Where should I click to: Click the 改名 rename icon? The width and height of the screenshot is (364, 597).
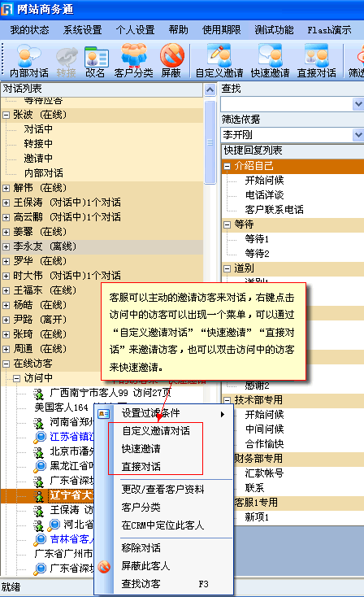point(96,61)
